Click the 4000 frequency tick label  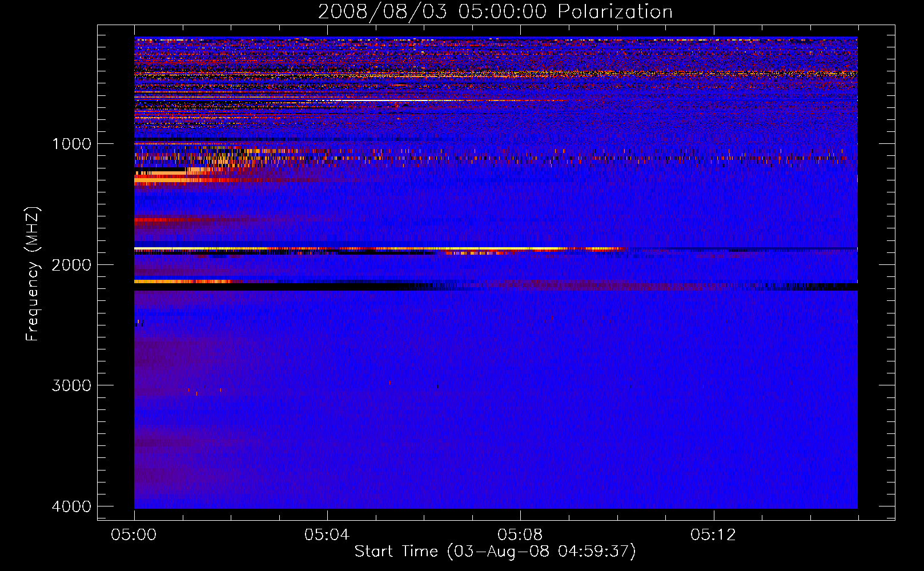coord(71,506)
